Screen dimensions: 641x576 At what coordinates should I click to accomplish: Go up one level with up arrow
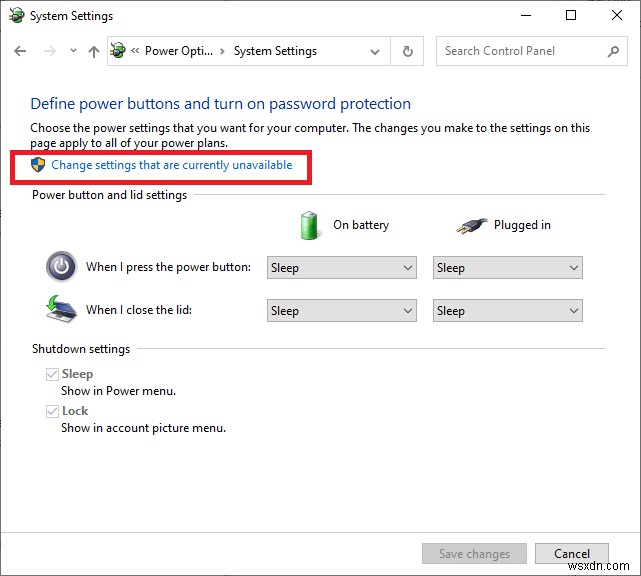94,52
